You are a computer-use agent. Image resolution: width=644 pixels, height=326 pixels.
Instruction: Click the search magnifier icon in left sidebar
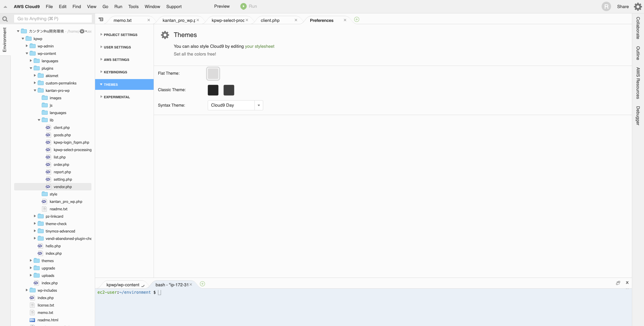(5, 19)
